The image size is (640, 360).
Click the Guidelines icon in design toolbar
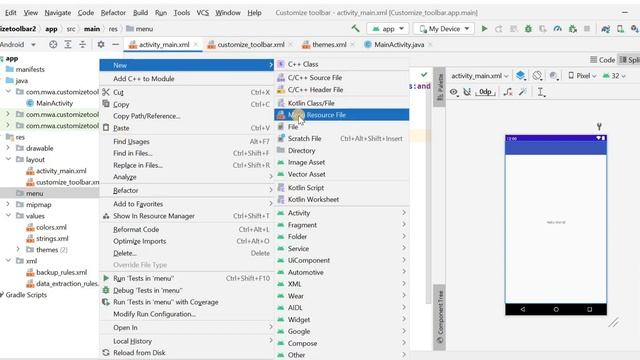point(541,92)
